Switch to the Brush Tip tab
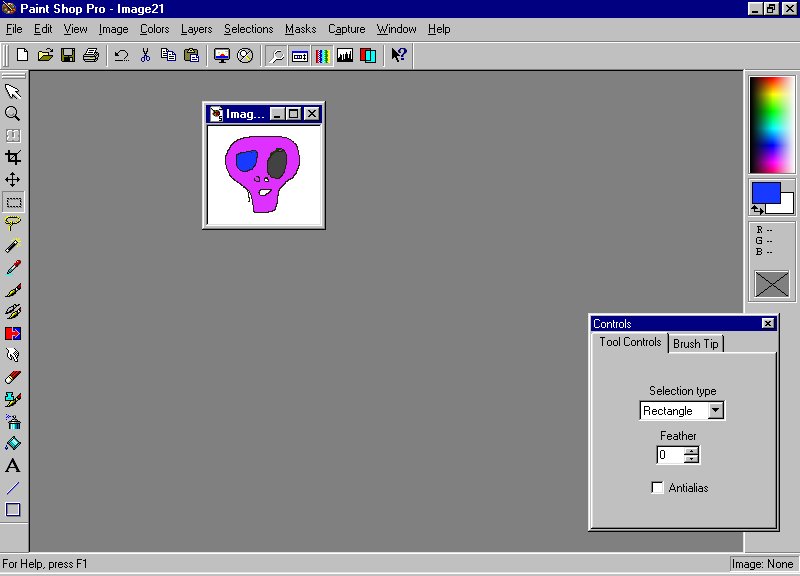Screen dimensions: 800x576 coord(695,344)
